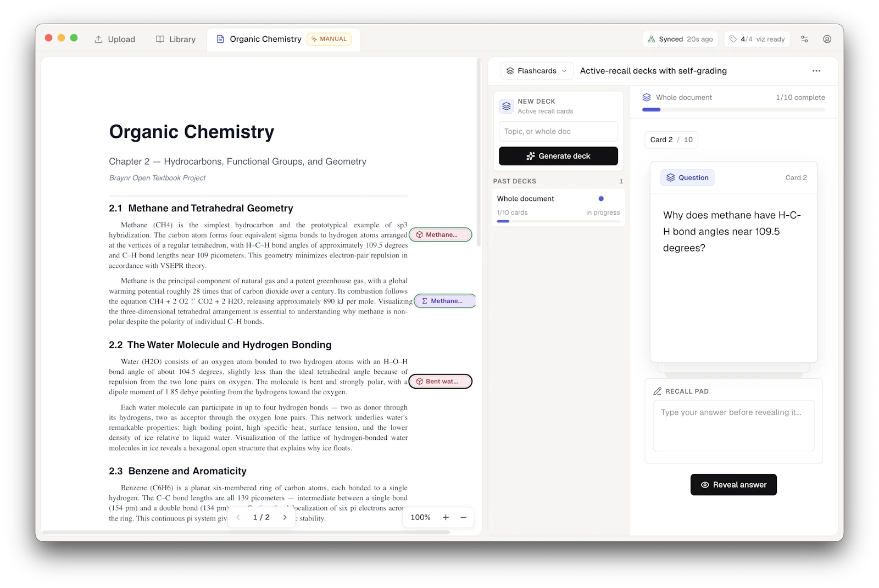Open the Bent water annotation chip

click(x=441, y=381)
